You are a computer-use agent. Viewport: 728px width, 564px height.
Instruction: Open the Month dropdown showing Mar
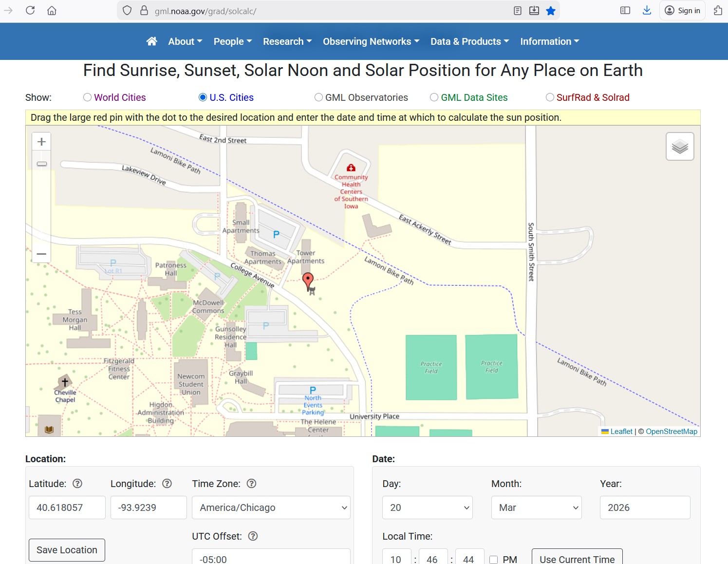coord(536,508)
